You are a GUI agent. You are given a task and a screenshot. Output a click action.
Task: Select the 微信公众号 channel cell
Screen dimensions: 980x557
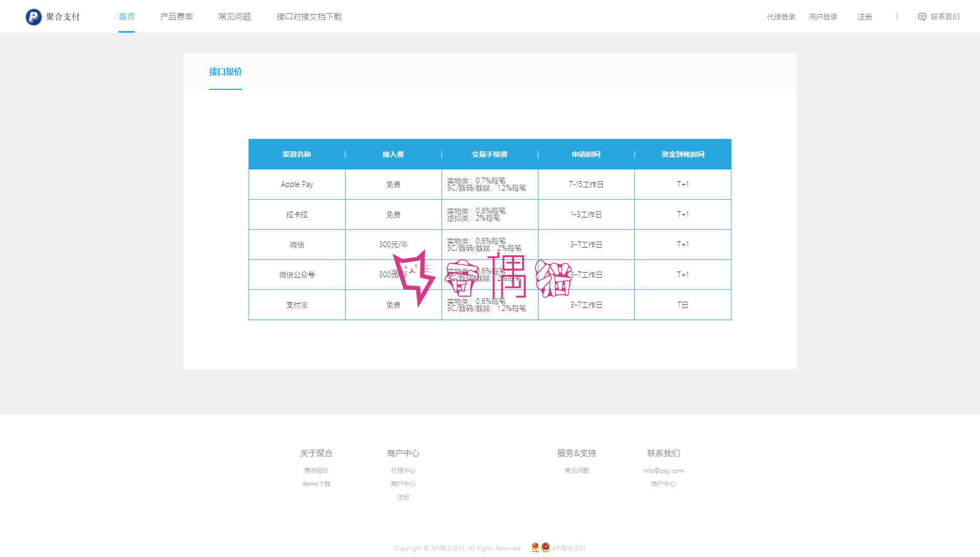point(297,275)
